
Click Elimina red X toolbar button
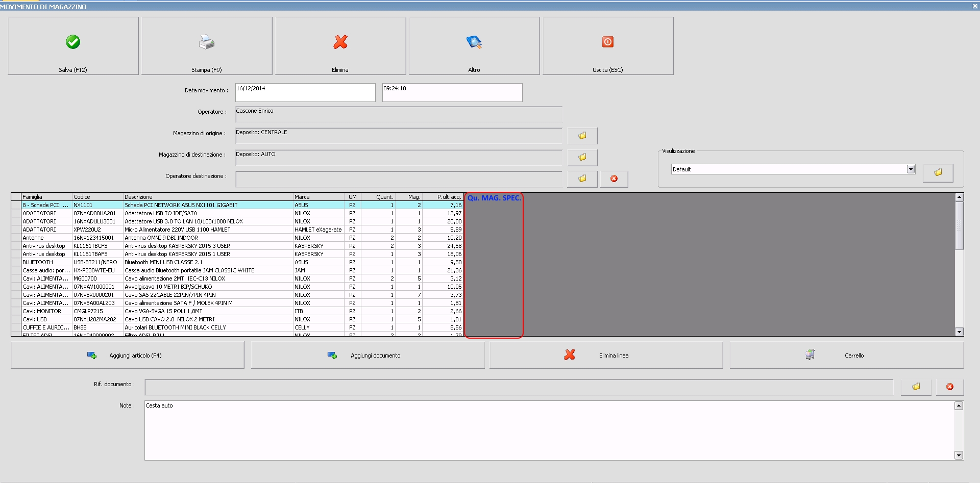(x=340, y=46)
